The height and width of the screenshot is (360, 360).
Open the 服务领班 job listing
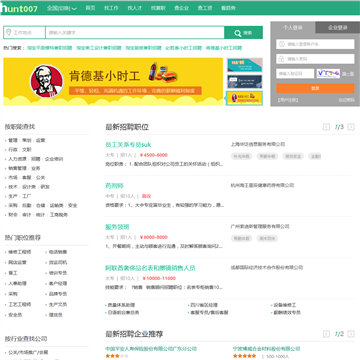pyautogui.click(x=117, y=227)
